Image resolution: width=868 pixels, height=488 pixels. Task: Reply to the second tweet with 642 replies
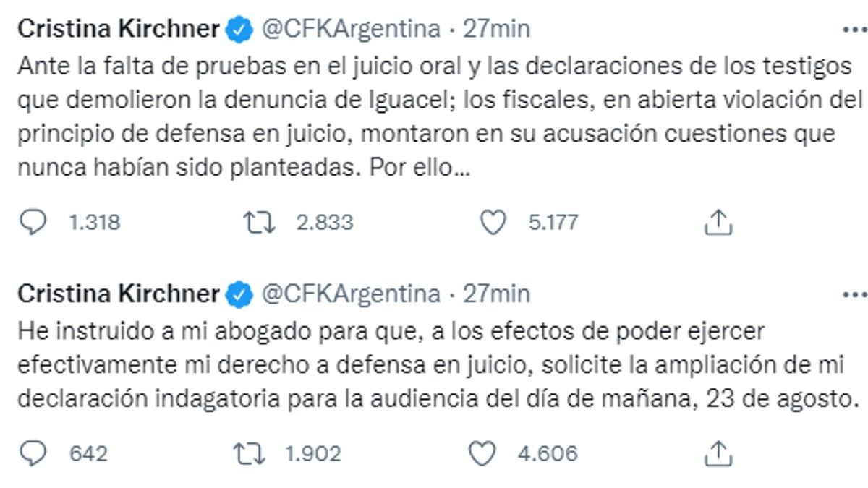click(33, 453)
